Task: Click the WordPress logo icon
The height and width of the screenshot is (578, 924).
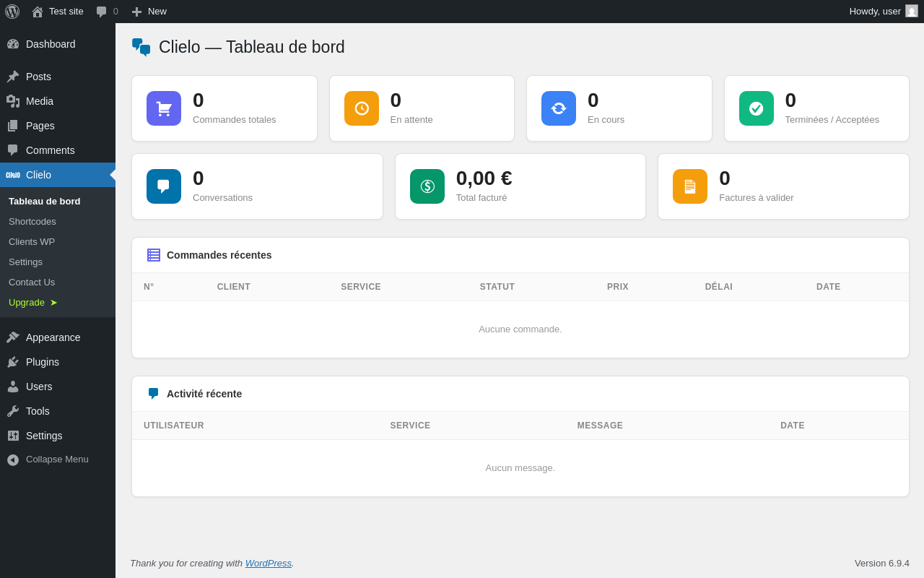Action: [12, 12]
